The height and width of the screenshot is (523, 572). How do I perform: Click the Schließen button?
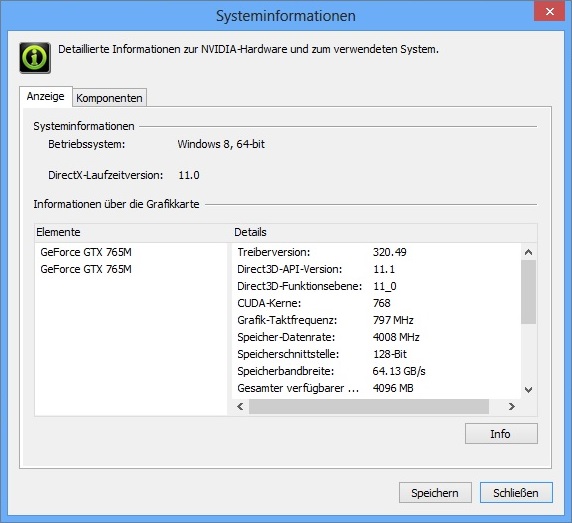click(x=516, y=493)
